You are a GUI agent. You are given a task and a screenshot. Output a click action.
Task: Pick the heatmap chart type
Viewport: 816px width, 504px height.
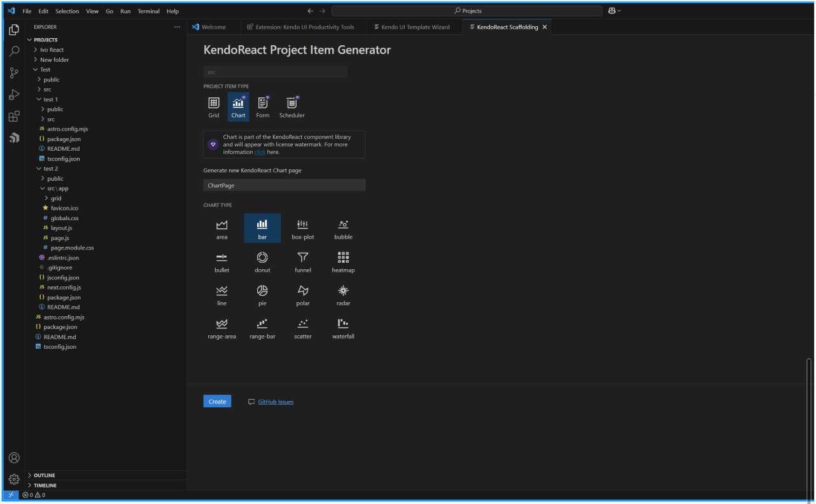coord(343,261)
